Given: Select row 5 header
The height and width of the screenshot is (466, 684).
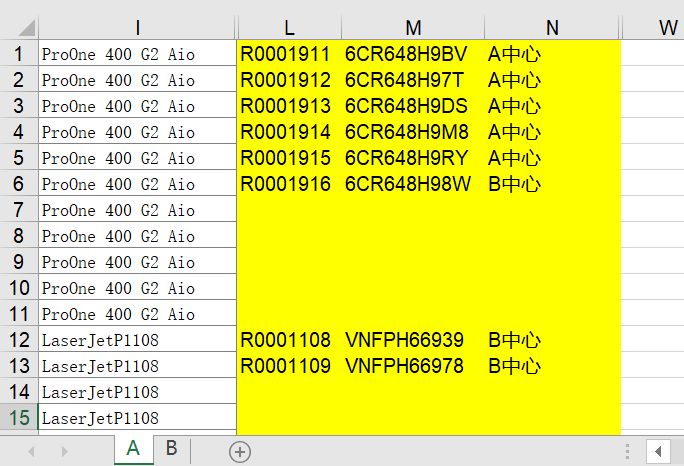Looking at the screenshot, I should (x=19, y=157).
